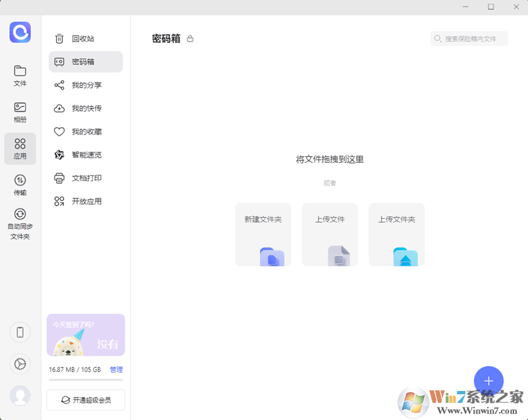Open 文档打印 document print

click(86, 178)
